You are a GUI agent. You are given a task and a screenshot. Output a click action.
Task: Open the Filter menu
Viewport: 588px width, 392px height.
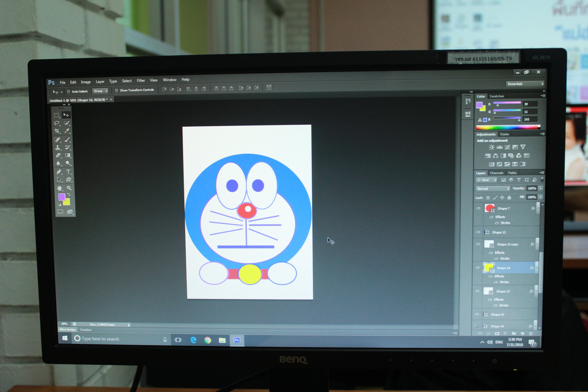141,80
